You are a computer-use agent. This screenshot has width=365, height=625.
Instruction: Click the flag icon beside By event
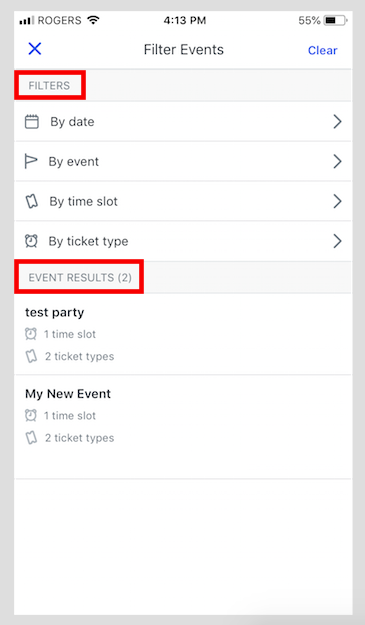tap(31, 161)
